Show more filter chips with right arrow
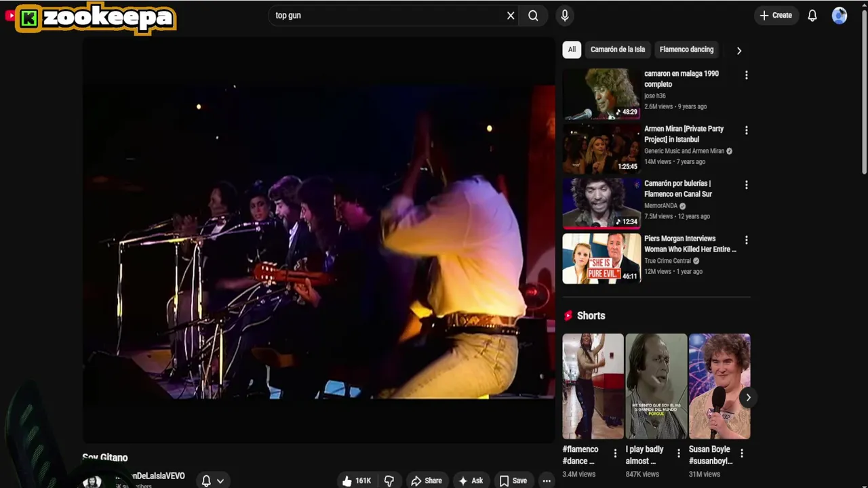 739,50
